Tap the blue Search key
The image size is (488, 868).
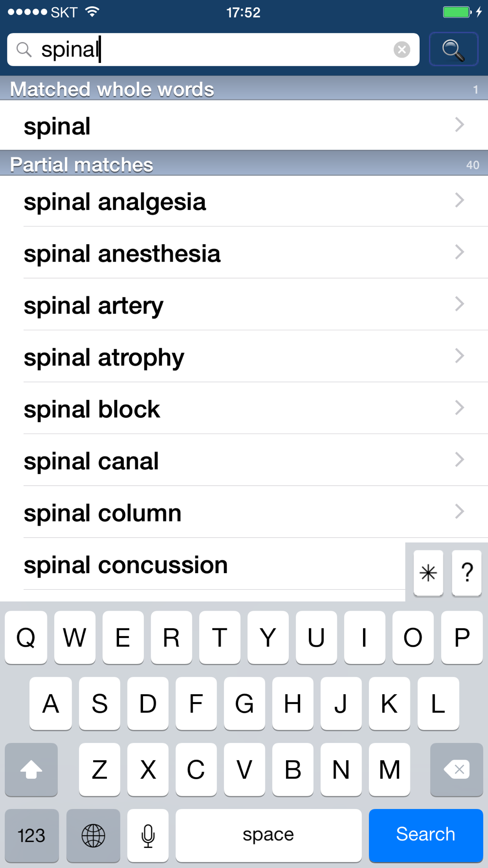pos(426,835)
